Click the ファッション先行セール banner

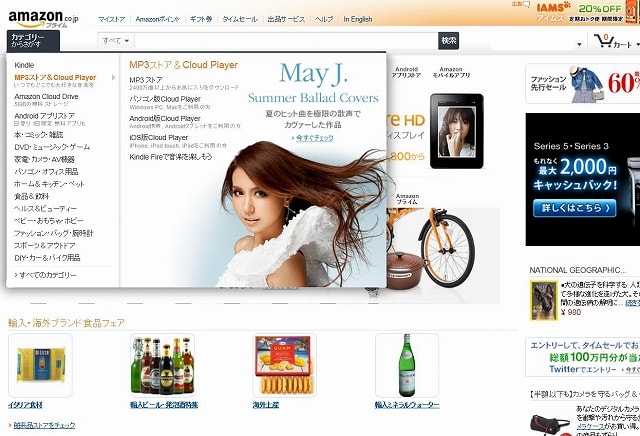tap(582, 83)
